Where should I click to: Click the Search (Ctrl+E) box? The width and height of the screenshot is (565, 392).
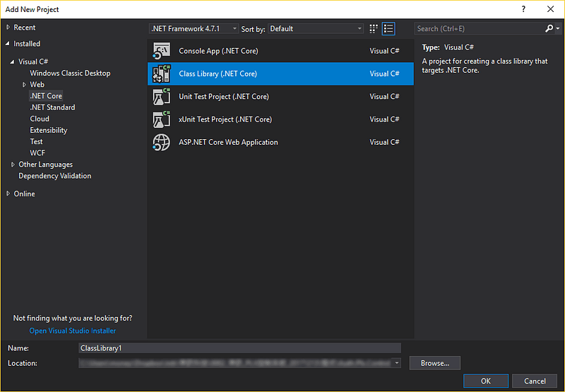point(480,28)
